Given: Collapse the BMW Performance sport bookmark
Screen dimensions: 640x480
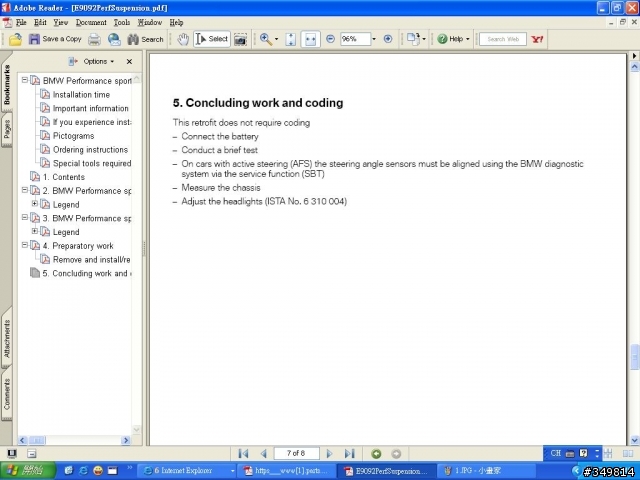Looking at the screenshot, I should [25, 80].
